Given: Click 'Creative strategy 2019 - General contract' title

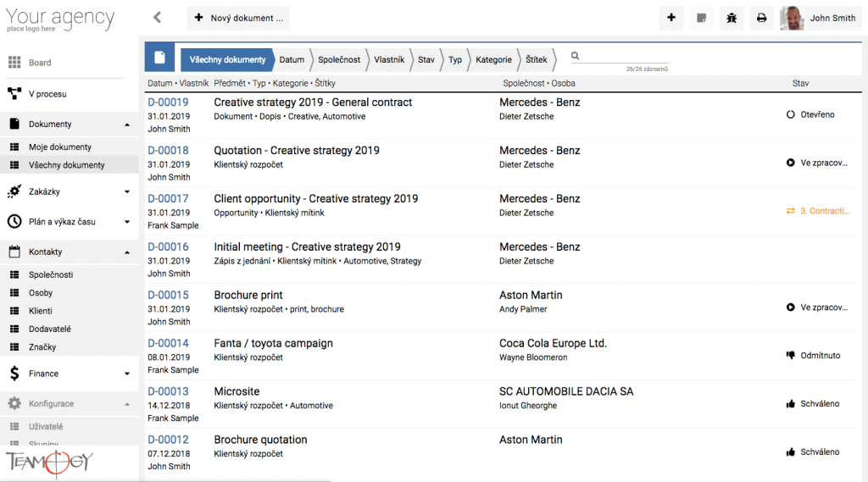Looking at the screenshot, I should point(313,102).
